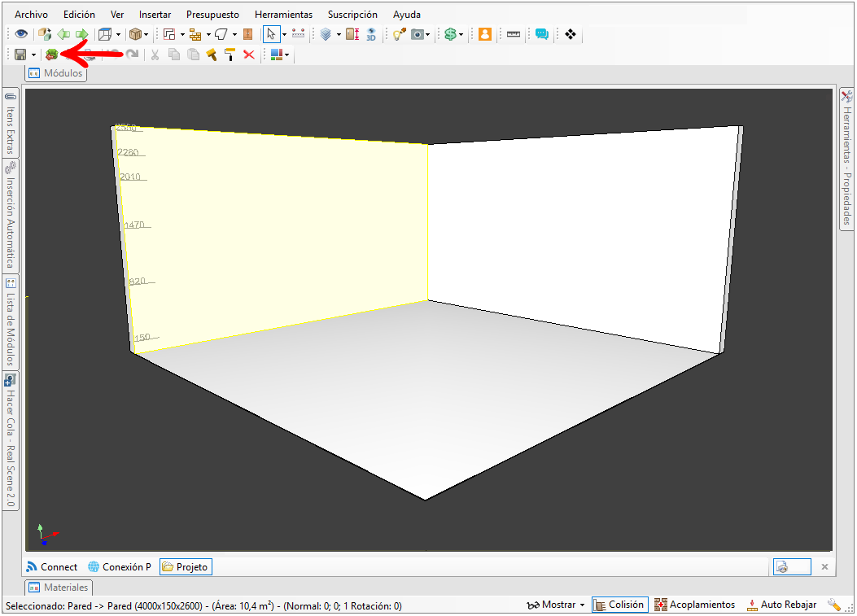Open the wireframe cube view dropdown arrow
This screenshot has width=857, height=616.
click(118, 34)
